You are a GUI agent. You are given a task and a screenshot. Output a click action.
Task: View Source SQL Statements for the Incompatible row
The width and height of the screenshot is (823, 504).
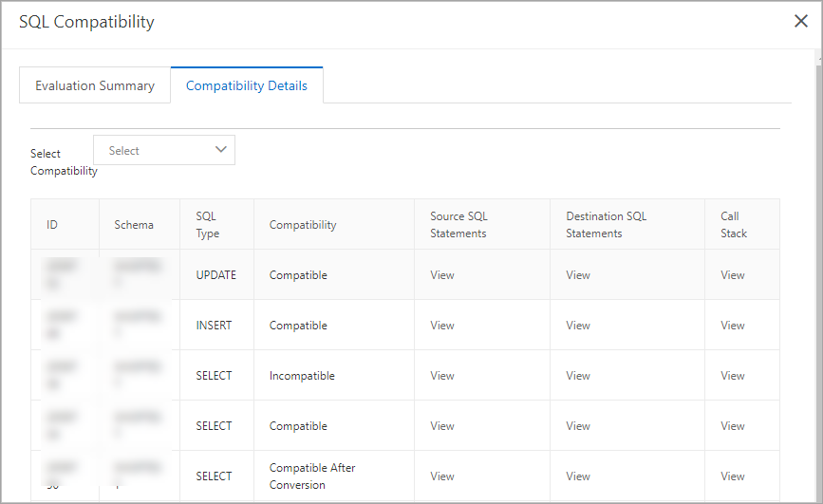pyautogui.click(x=442, y=376)
